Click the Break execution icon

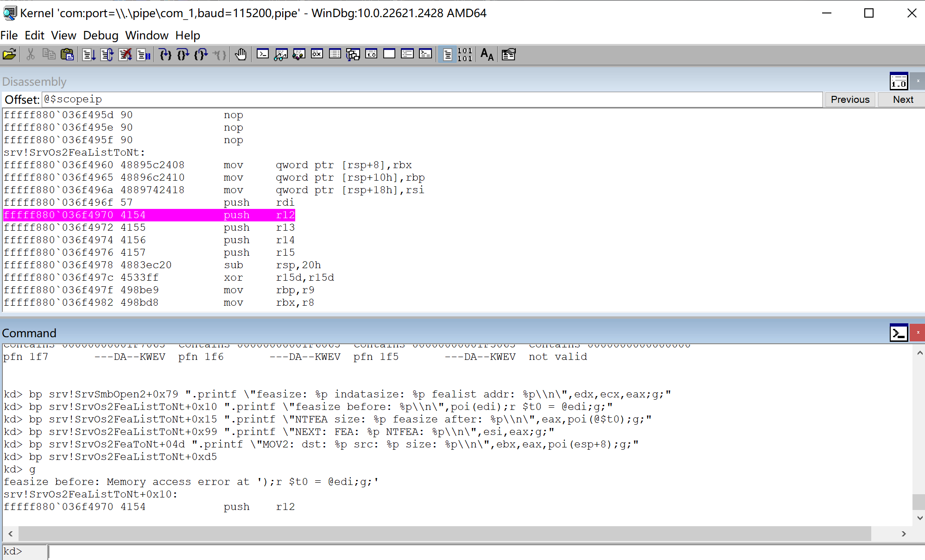143,55
